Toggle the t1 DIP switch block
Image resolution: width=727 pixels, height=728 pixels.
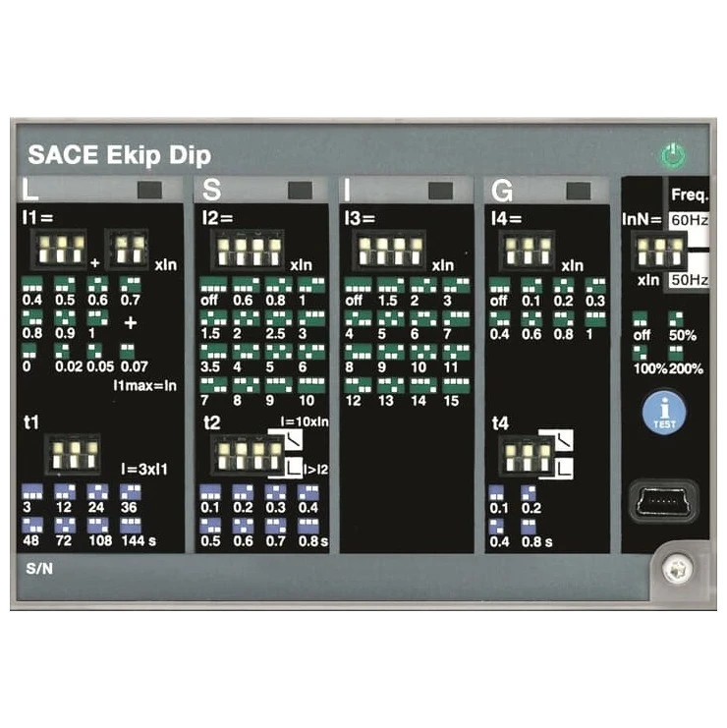(x=74, y=454)
